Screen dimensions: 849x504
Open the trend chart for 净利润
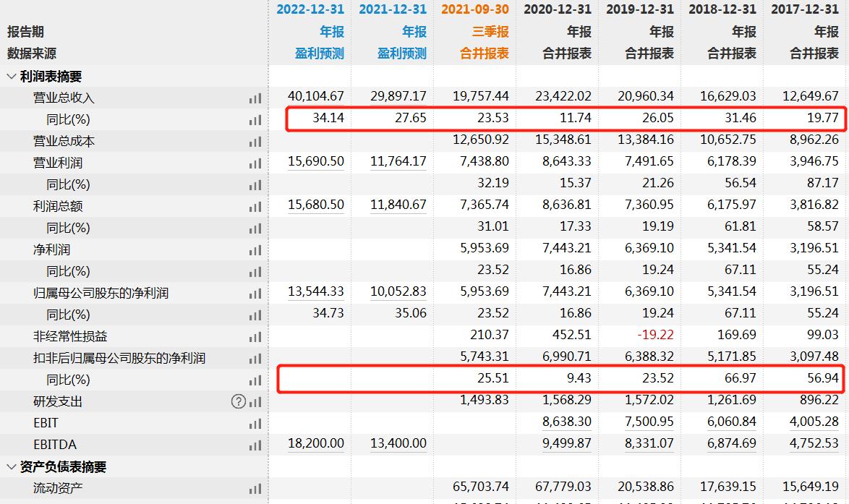(255, 249)
